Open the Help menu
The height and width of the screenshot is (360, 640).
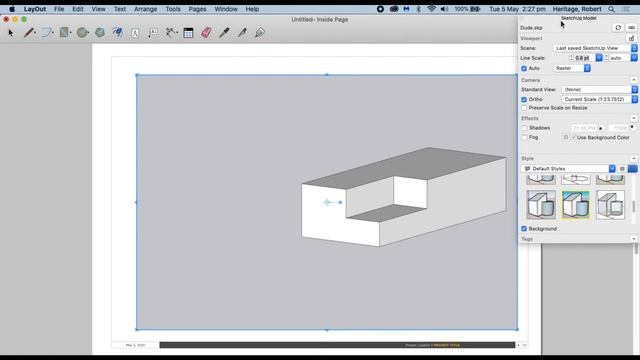252,9
